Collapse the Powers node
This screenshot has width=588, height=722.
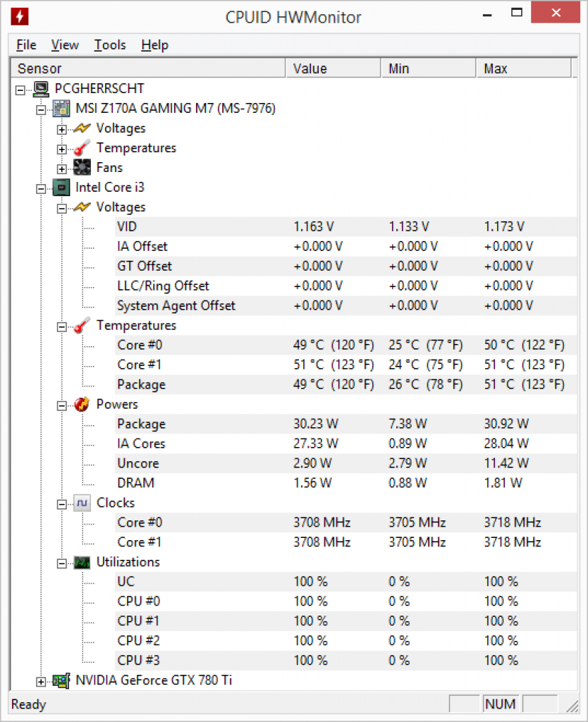(x=62, y=405)
